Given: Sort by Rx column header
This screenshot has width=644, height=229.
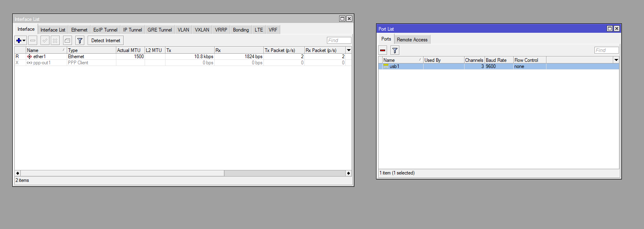Looking at the screenshot, I should [239, 50].
